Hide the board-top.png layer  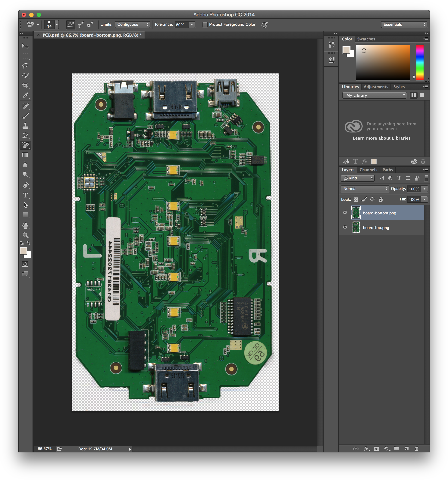tap(345, 227)
